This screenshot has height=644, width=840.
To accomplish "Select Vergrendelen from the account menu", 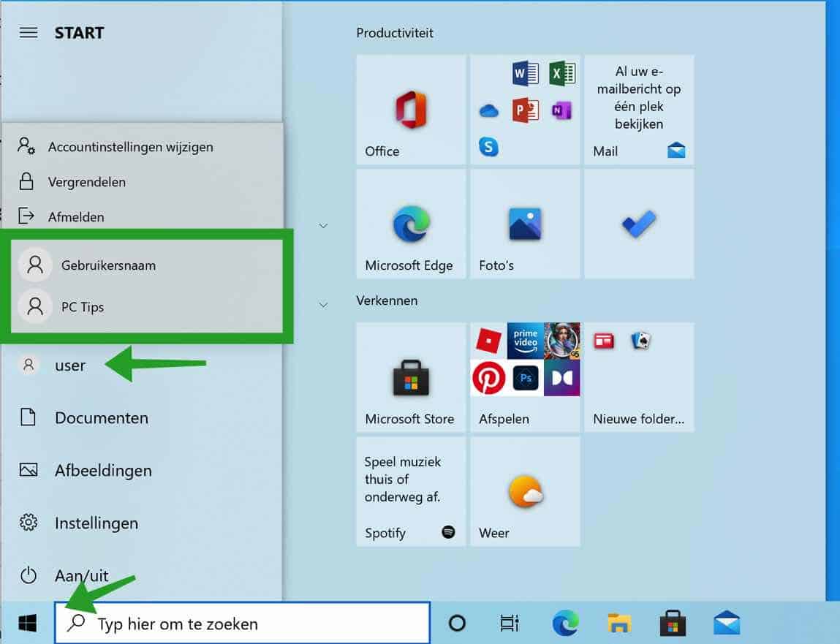I will click(x=87, y=181).
